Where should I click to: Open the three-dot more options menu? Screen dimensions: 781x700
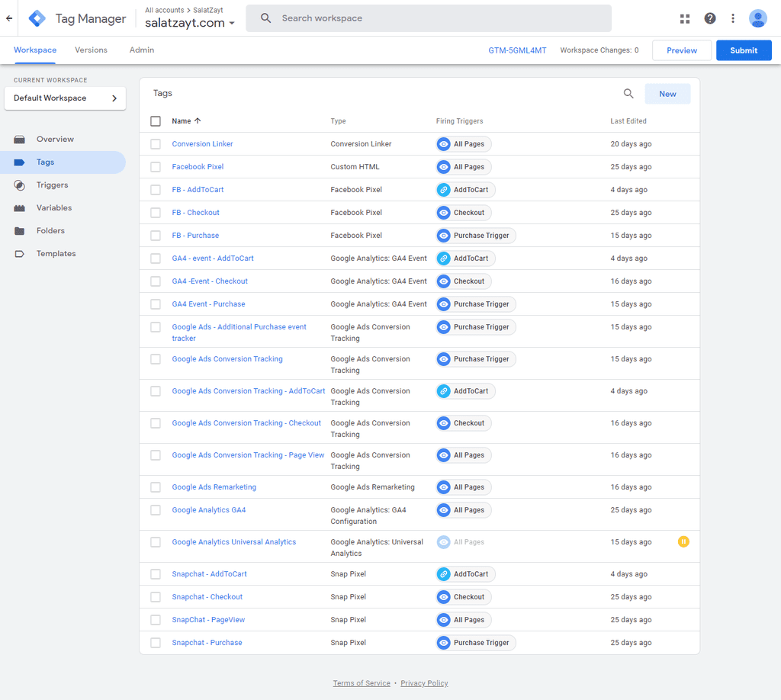(x=733, y=18)
